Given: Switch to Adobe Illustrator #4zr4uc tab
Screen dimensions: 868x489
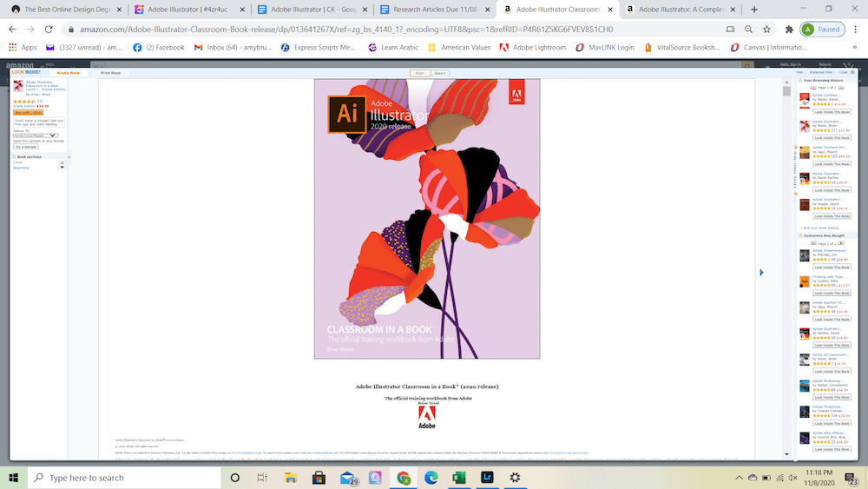Looking at the screenshot, I should [x=188, y=10].
